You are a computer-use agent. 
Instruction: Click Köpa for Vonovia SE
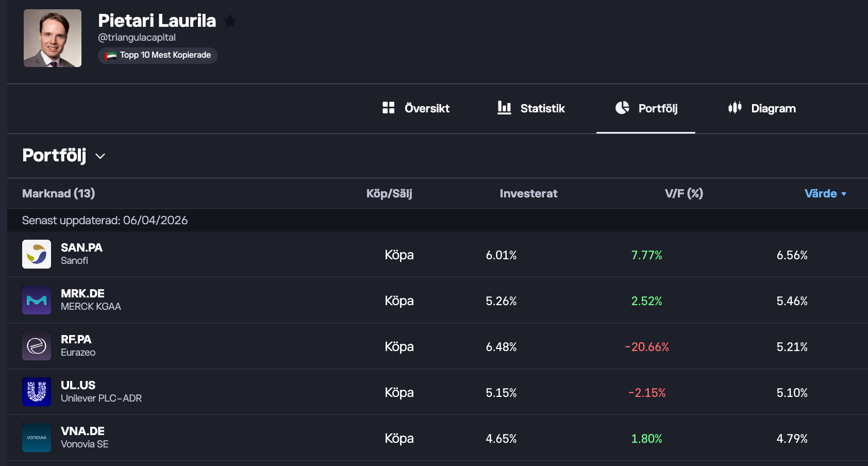click(x=399, y=439)
